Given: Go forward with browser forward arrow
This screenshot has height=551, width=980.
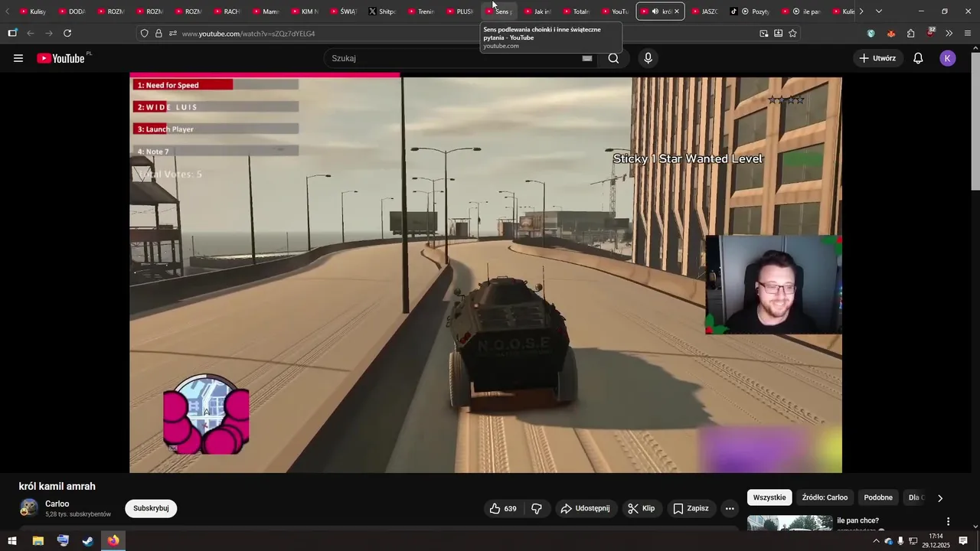Looking at the screenshot, I should pyautogui.click(x=49, y=34).
